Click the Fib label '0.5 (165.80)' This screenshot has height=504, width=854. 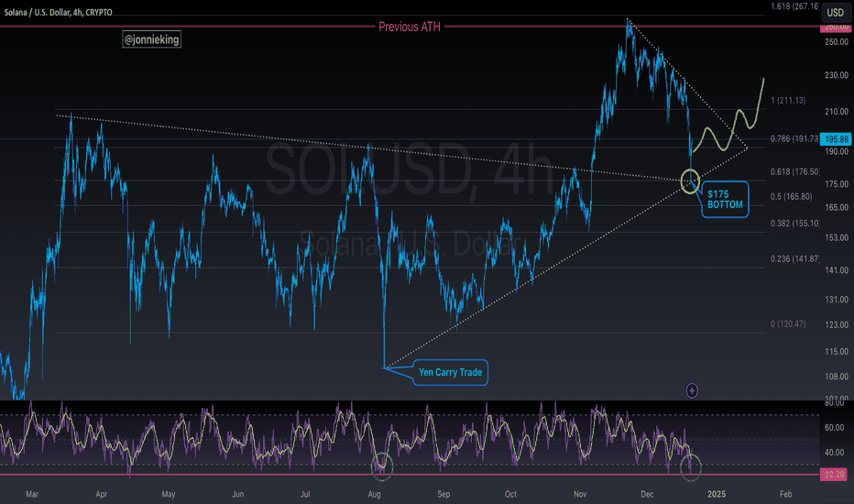[x=792, y=196]
